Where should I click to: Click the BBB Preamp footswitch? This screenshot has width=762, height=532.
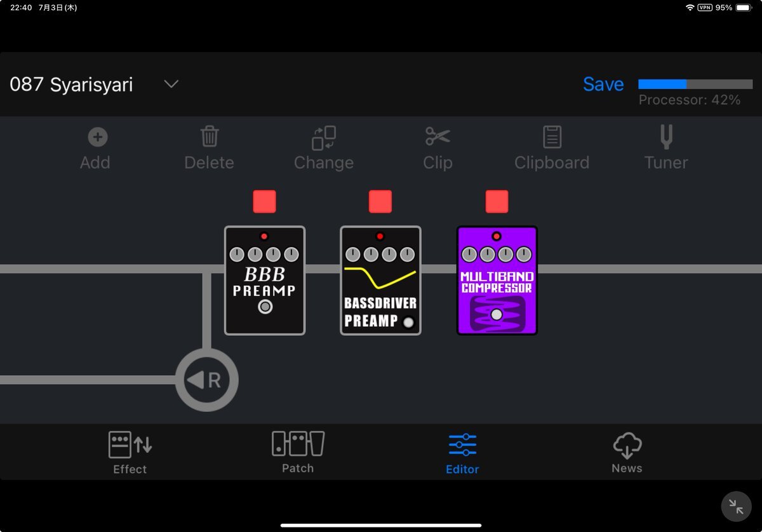(265, 307)
